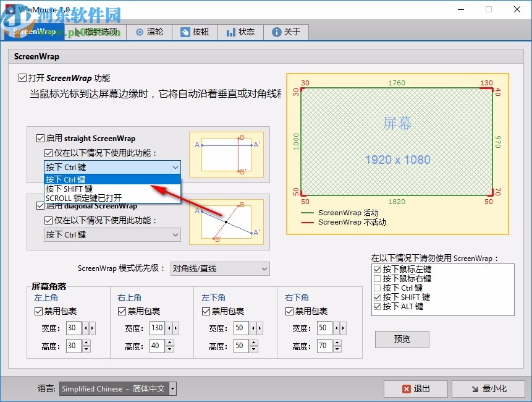Decrease 左上角 高度 with down arrow
Image resolution: width=532 pixels, height=402 pixels.
pos(86,349)
